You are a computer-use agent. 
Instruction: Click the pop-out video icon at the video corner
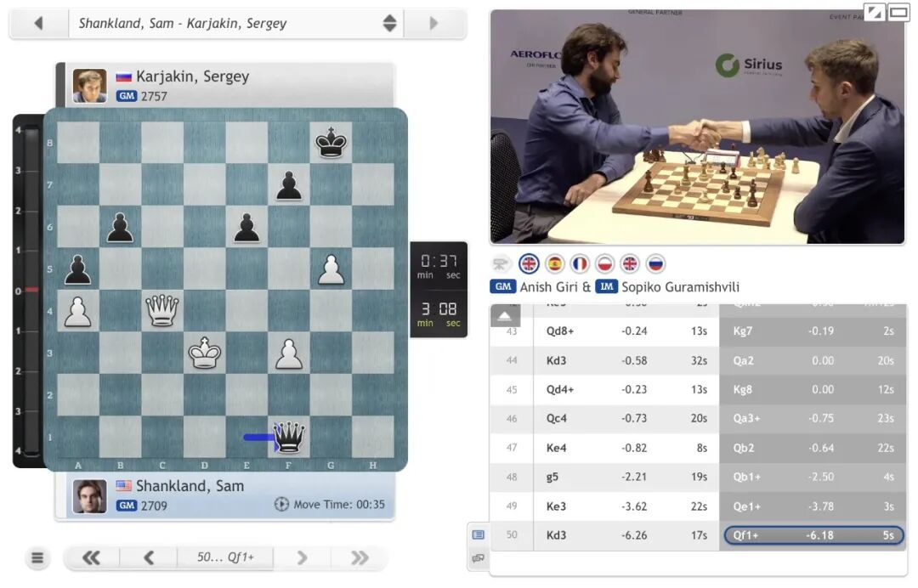coord(874,12)
